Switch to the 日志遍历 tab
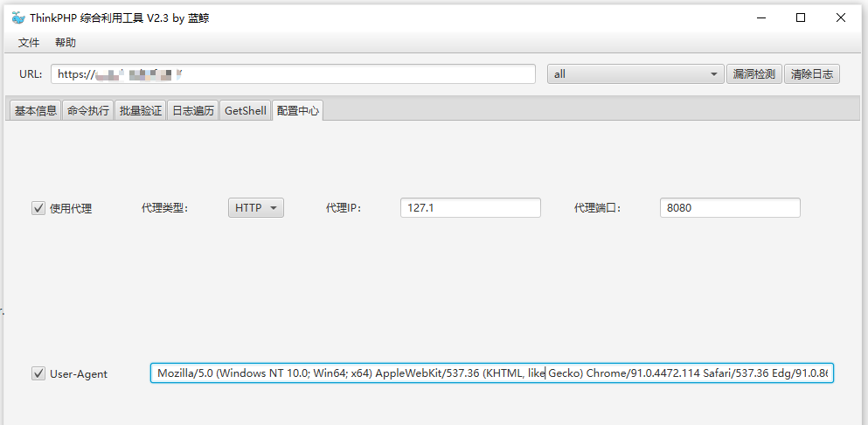This screenshot has height=425, width=868. 193,111
